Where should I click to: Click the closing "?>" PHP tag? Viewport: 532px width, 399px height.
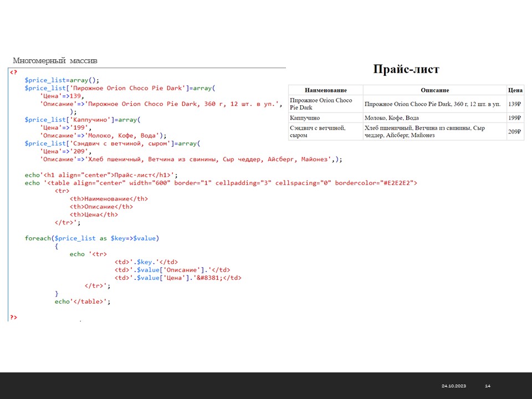click(x=13, y=317)
